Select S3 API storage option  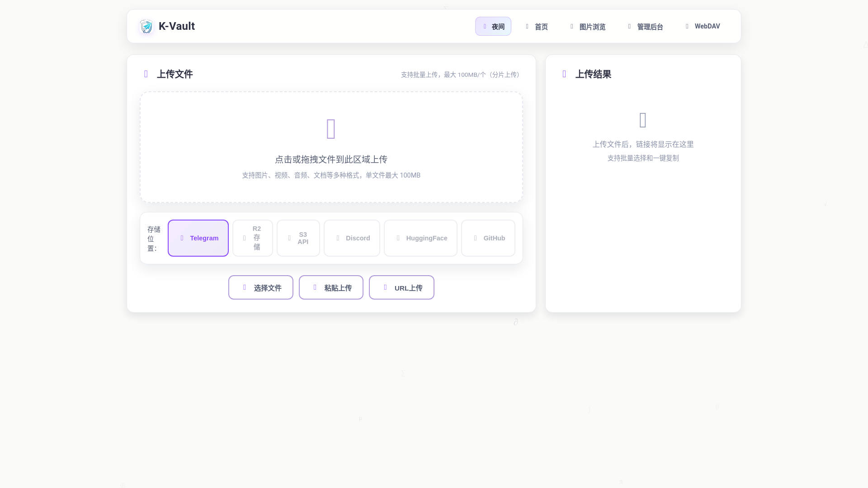pos(298,238)
